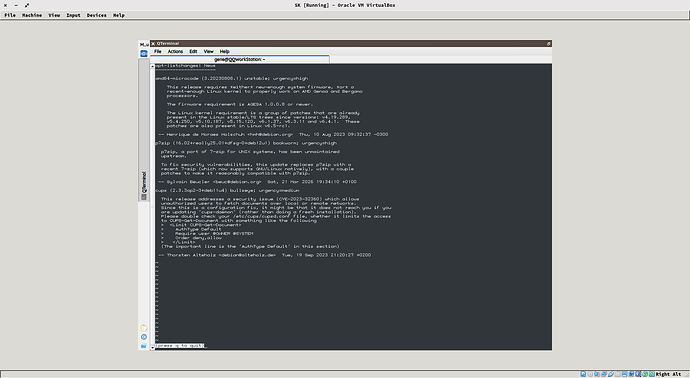Open QTerminal Help menu
This screenshot has width=690, height=378.
pyautogui.click(x=224, y=51)
